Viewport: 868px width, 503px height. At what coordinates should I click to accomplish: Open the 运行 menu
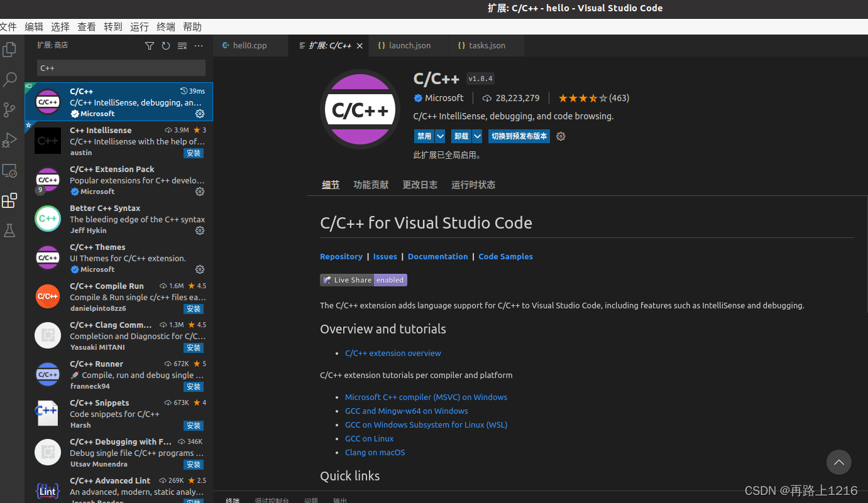coord(140,27)
